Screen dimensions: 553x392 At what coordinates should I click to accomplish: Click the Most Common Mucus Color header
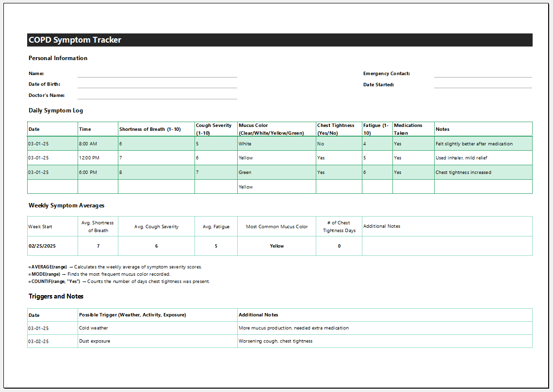coord(276,226)
